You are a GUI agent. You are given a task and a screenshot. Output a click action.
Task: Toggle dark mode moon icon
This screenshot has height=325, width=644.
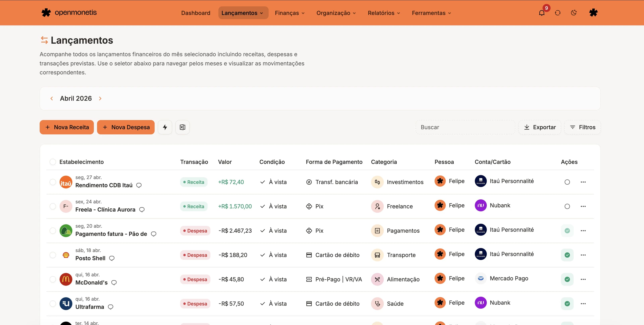tap(574, 13)
